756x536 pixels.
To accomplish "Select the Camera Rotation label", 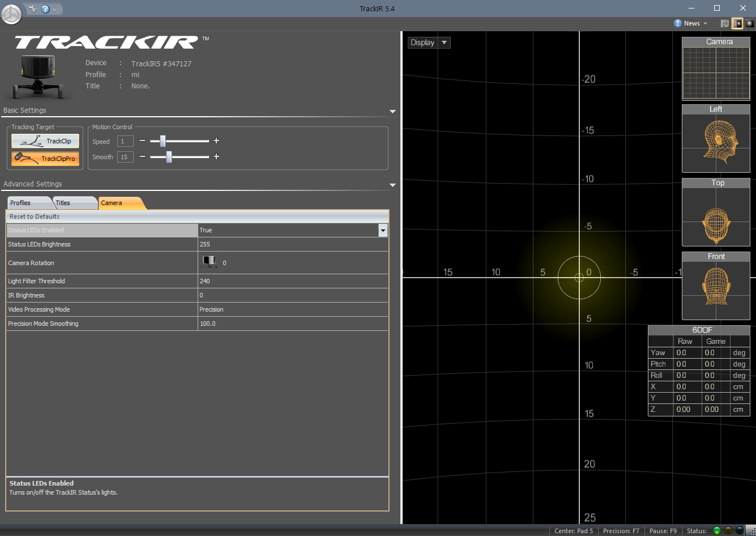I will click(x=31, y=263).
